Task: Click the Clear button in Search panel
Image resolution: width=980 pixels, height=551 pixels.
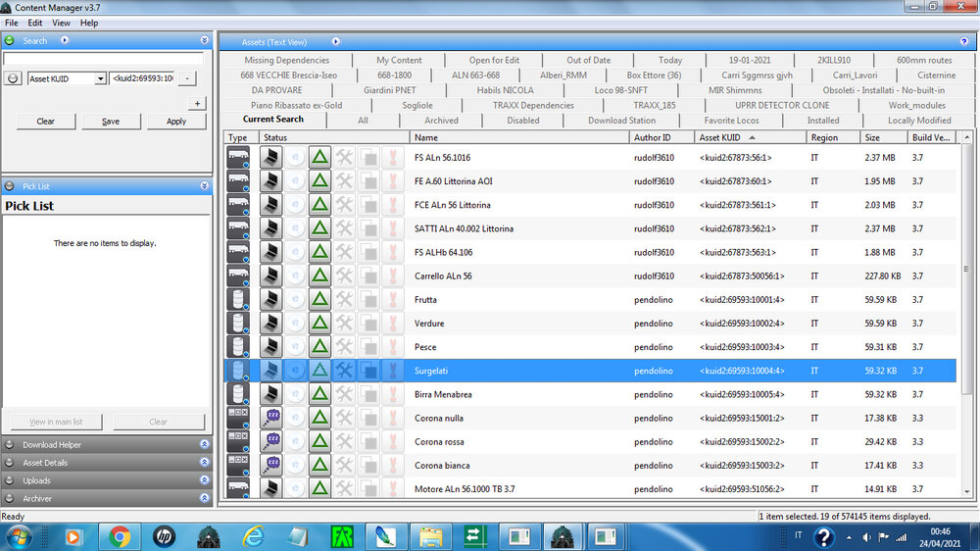Action: click(x=46, y=122)
